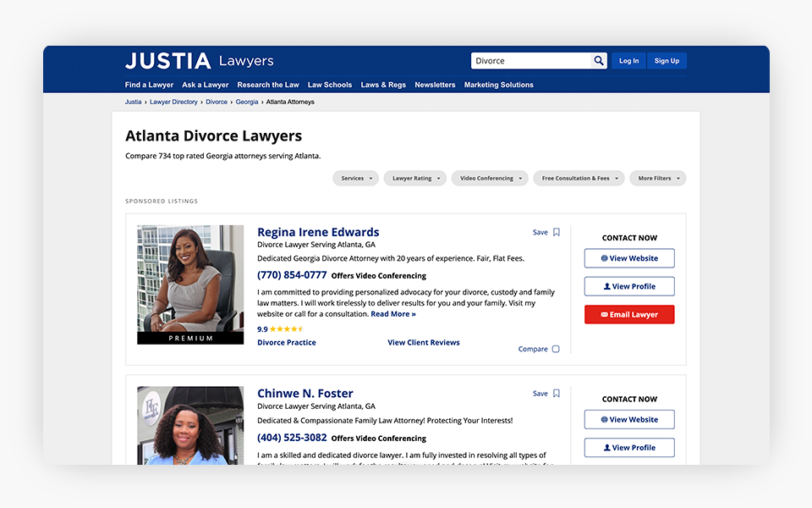812x508 pixels.
Task: Show More Filters dropdown
Action: (657, 179)
